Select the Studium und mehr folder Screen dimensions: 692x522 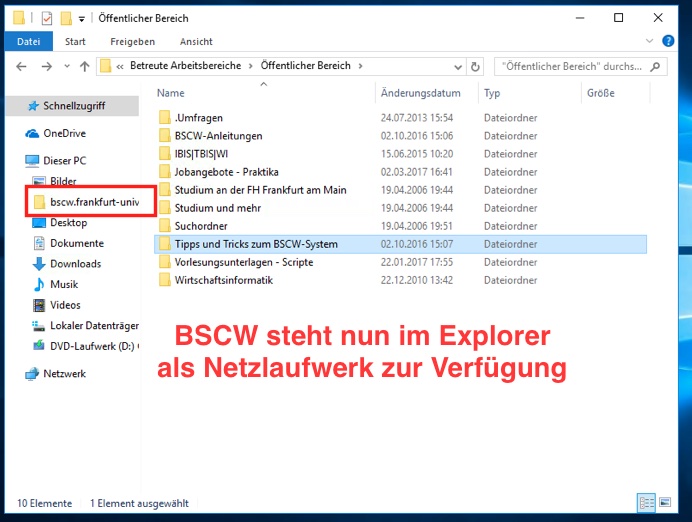point(218,208)
